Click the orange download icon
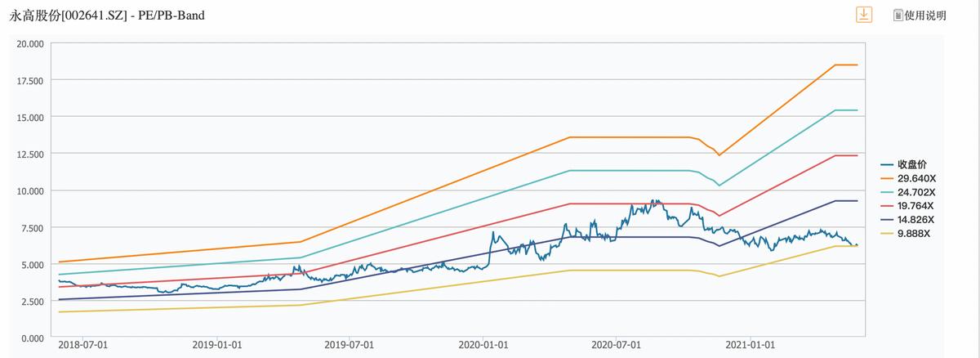 [864, 15]
